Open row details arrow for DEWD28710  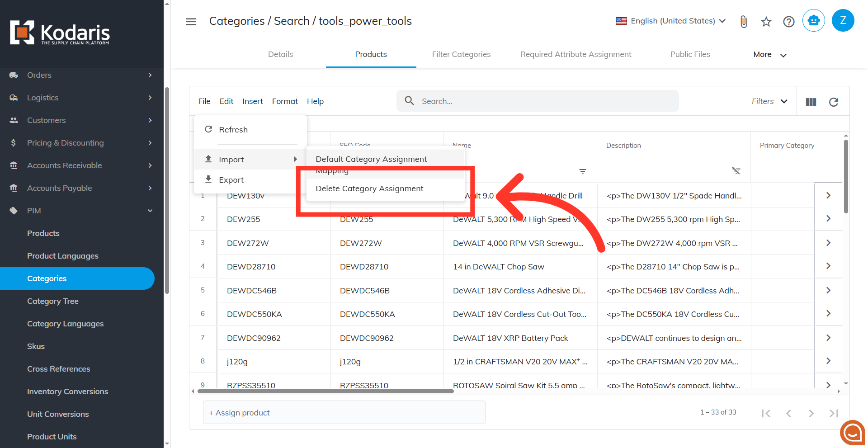click(828, 266)
